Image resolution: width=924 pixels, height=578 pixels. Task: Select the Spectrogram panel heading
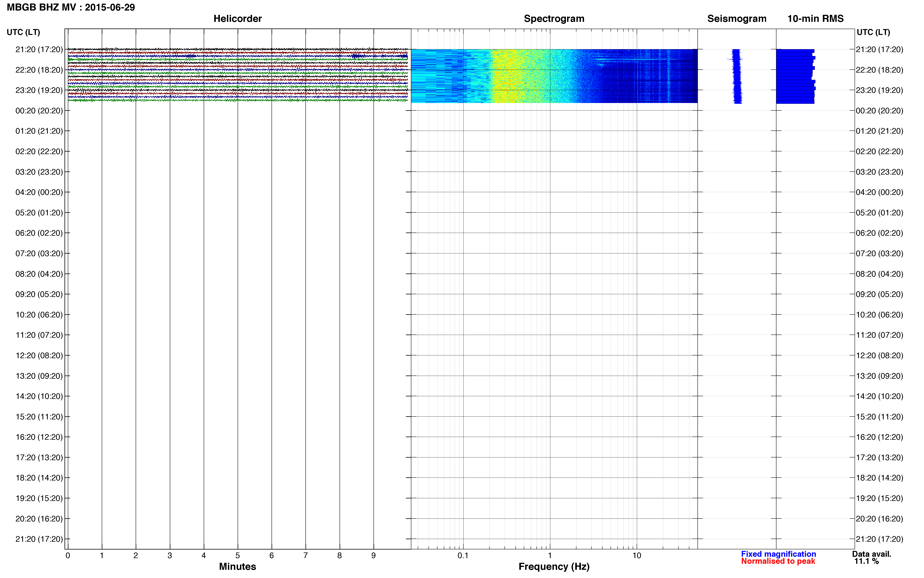point(554,19)
